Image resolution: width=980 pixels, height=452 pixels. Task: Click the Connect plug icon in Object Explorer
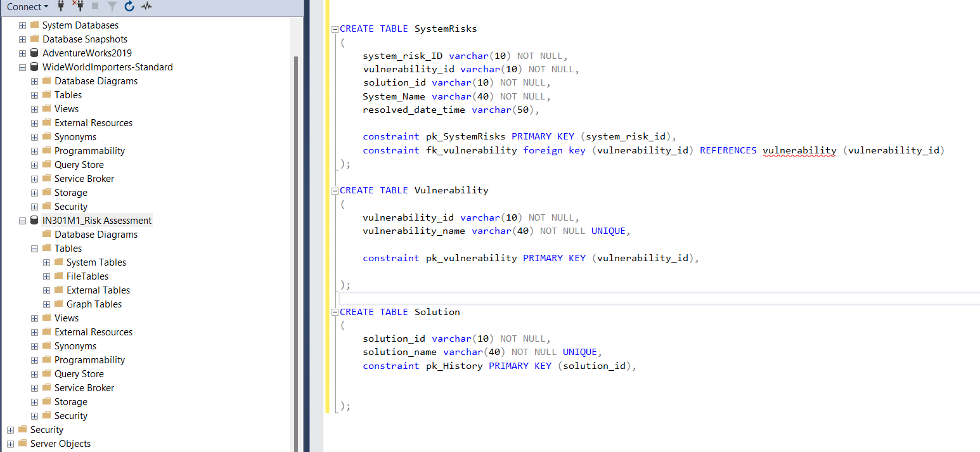coord(60,6)
